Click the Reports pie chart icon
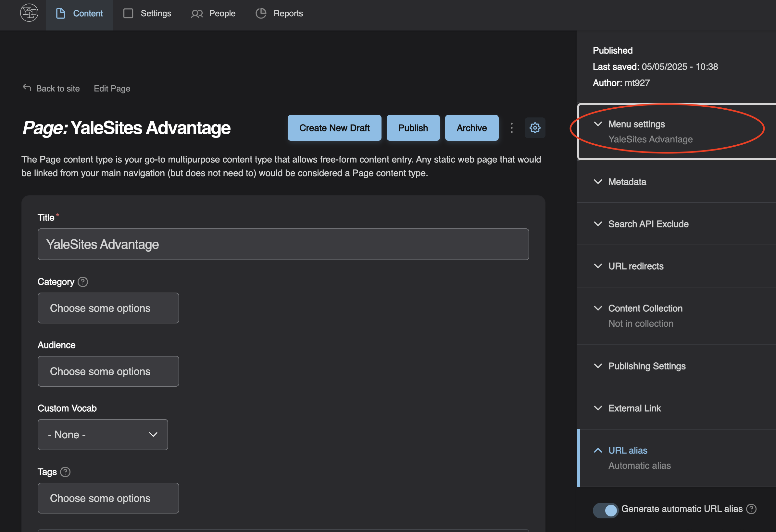 point(261,13)
